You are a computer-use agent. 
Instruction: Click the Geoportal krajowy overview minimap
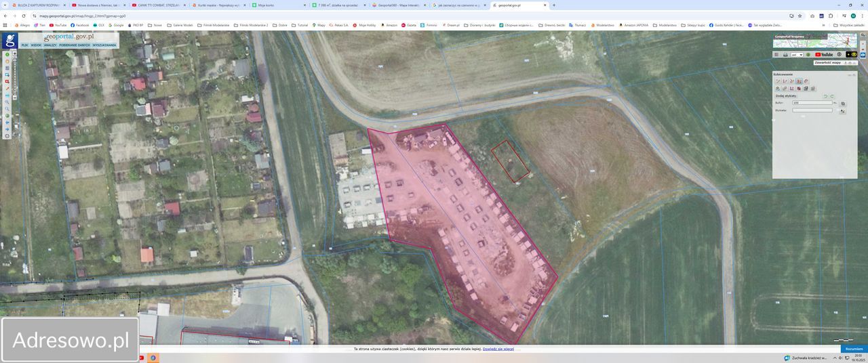814,41
